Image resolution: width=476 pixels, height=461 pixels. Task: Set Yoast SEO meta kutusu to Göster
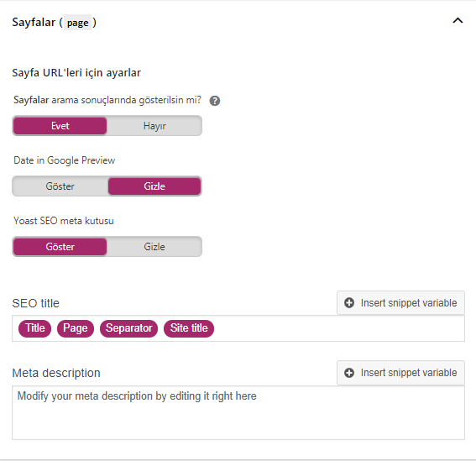60,247
